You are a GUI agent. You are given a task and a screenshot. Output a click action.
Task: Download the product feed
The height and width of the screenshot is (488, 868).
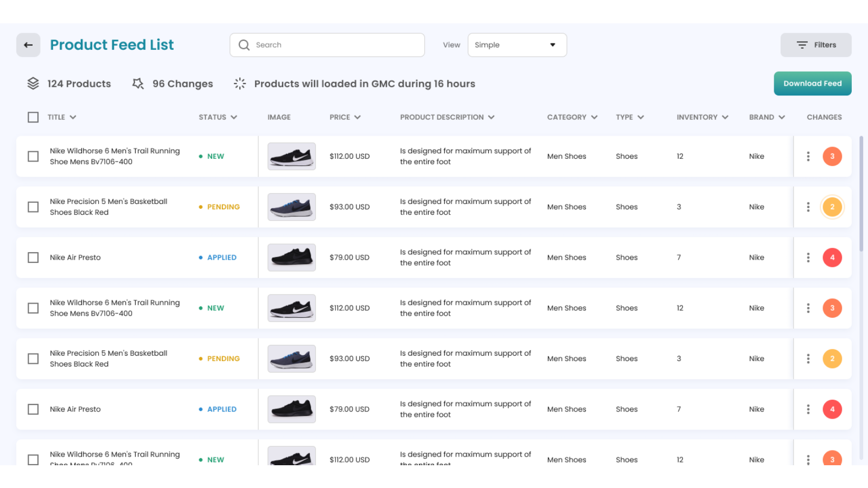pos(813,84)
